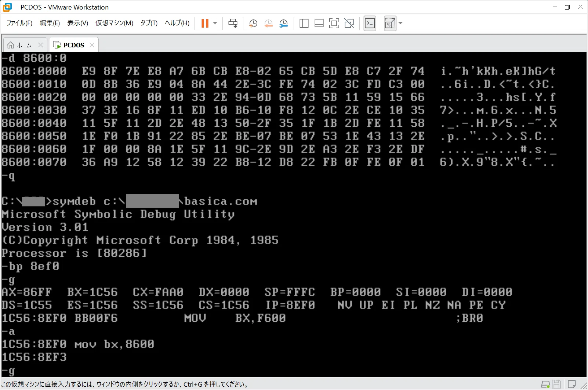588x390 pixels.
Task: Click the floppy drive status icon
Action: tap(557, 384)
